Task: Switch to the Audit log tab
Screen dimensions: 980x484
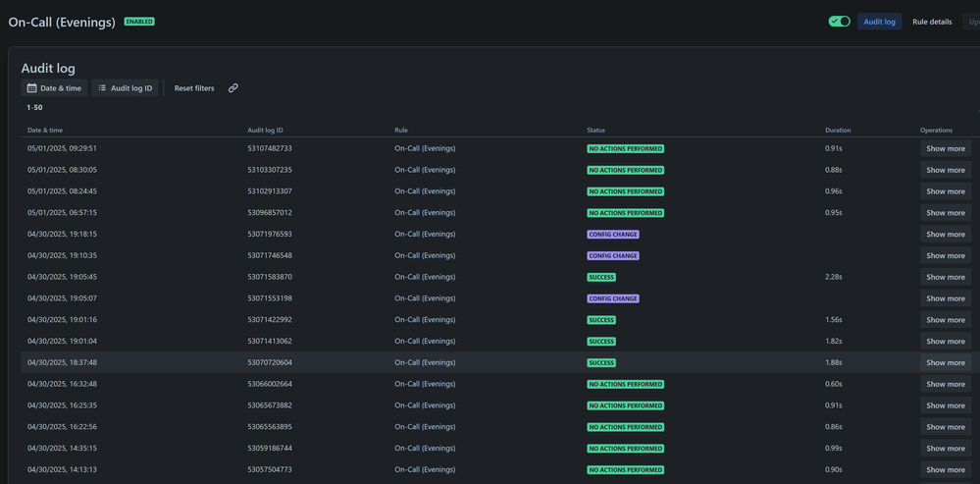Action: [879, 21]
